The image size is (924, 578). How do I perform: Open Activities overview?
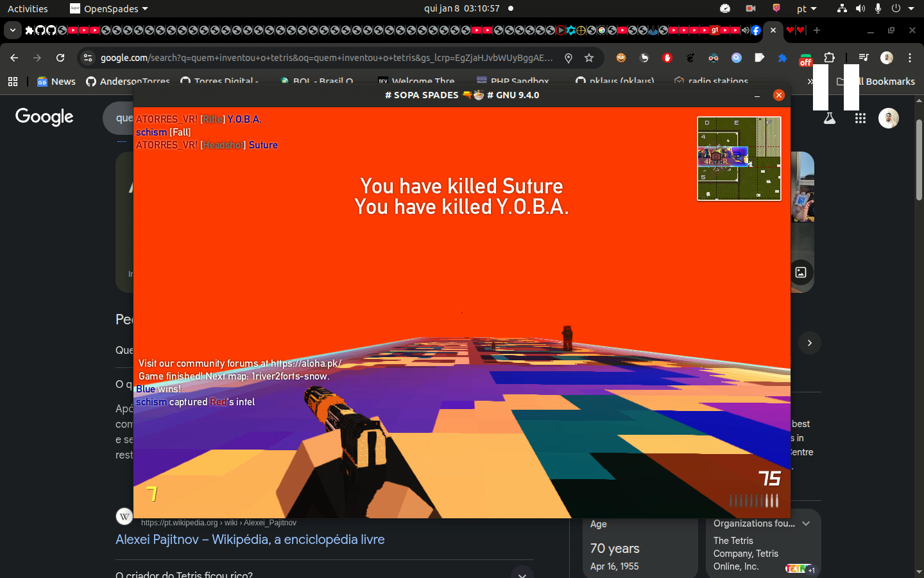[x=28, y=8]
